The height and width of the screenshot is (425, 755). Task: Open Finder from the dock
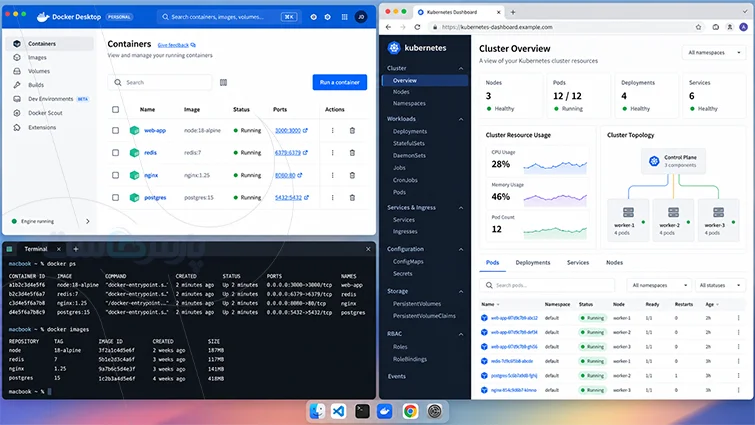click(x=317, y=411)
